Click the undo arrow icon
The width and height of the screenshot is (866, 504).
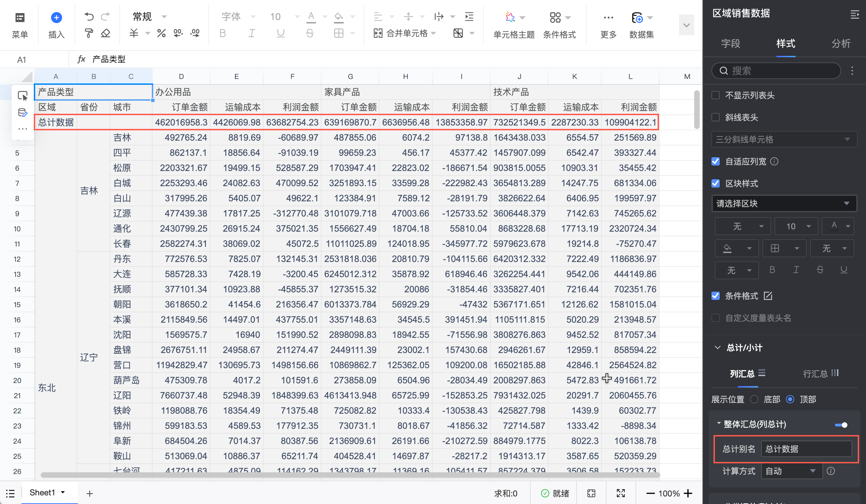pos(89,16)
